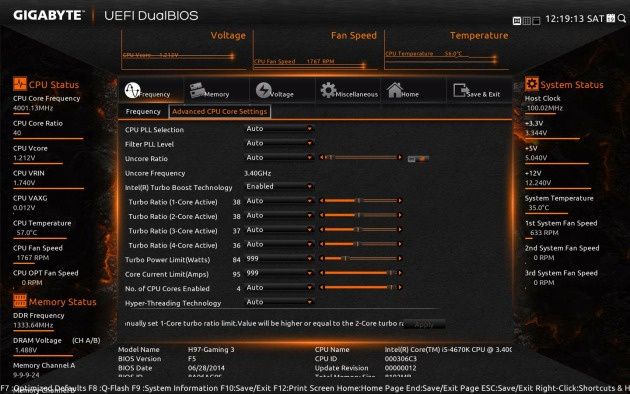The height and width of the screenshot is (394, 630).
Task: Switch to Advanced CPU Core Settings sub-tab
Action: pyautogui.click(x=219, y=112)
